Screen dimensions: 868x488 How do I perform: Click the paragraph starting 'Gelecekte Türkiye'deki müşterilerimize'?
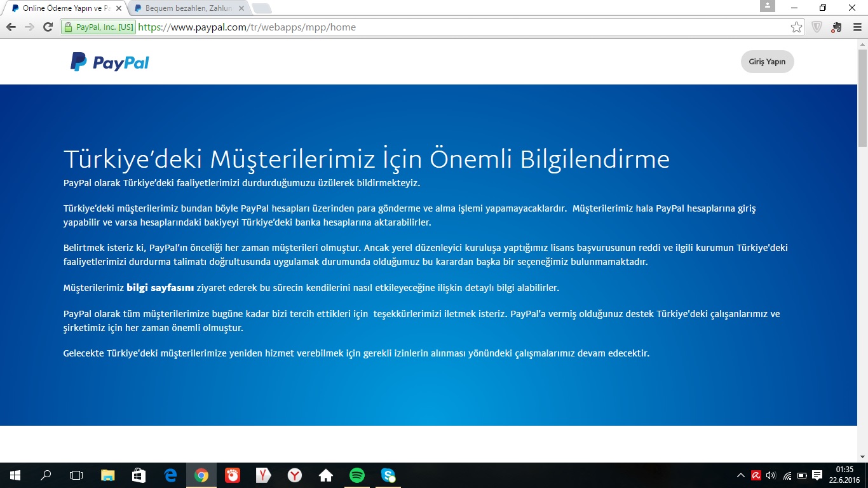tap(356, 353)
